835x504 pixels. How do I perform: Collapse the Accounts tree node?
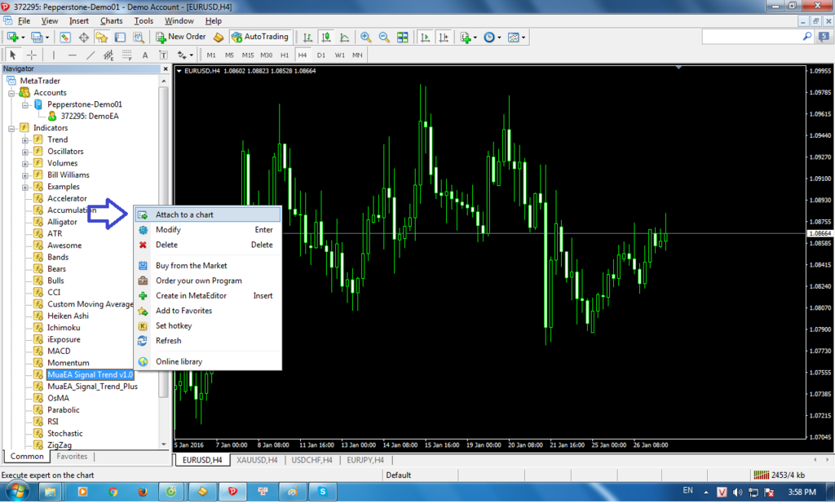click(x=11, y=93)
